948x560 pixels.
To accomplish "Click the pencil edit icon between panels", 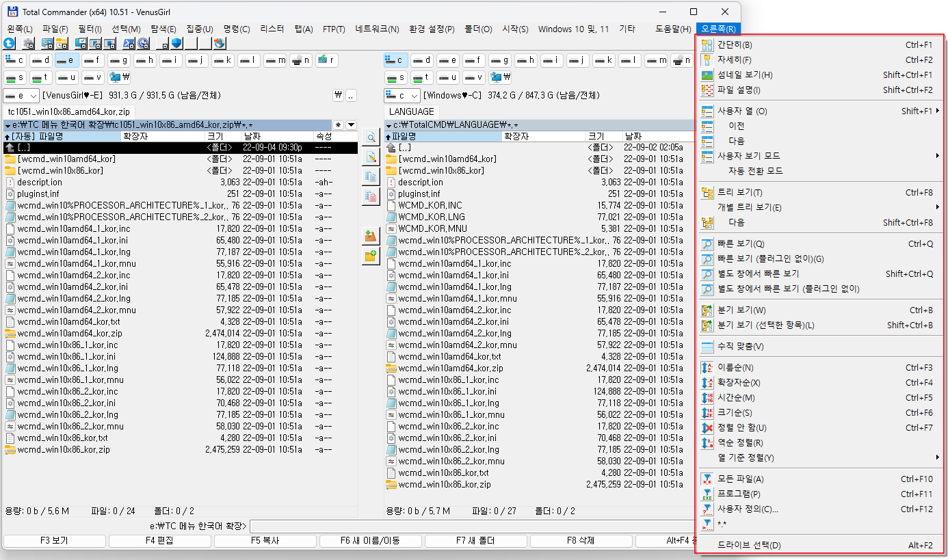I will (x=371, y=157).
